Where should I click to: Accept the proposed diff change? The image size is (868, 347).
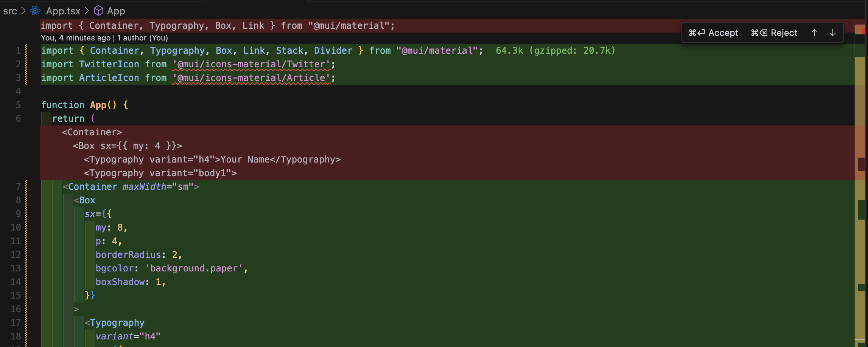tap(714, 33)
